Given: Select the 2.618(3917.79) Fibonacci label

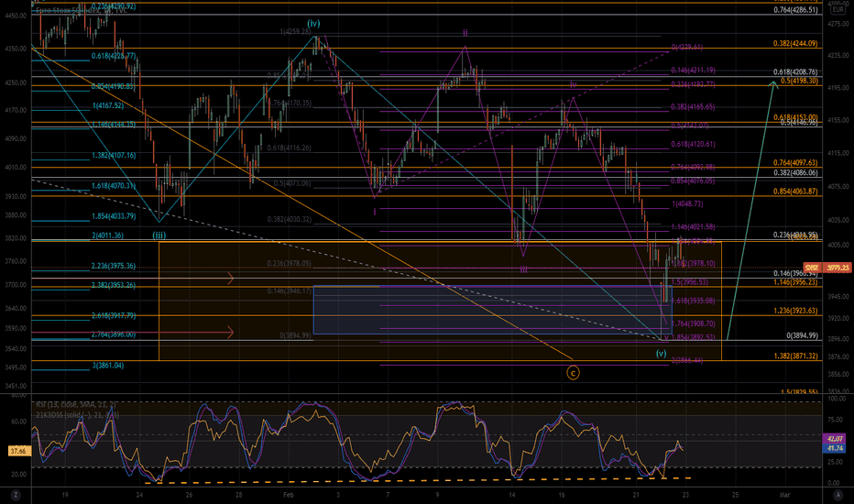Looking at the screenshot, I should click(114, 315).
